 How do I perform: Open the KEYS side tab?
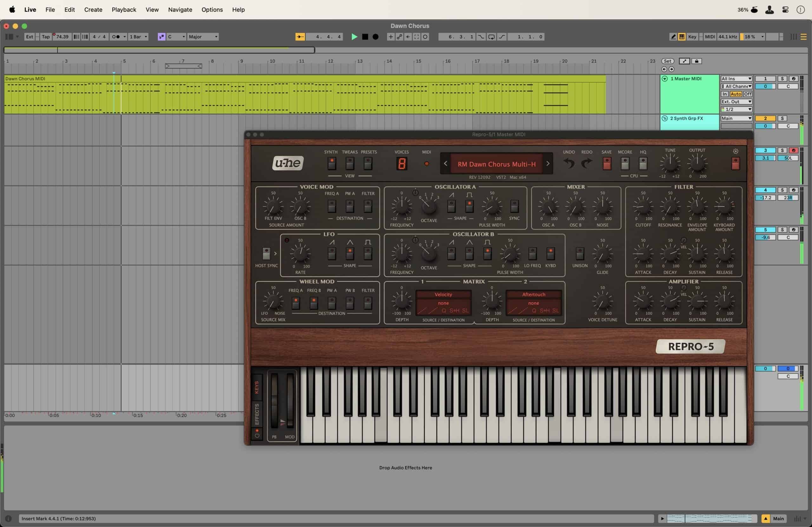click(x=257, y=387)
